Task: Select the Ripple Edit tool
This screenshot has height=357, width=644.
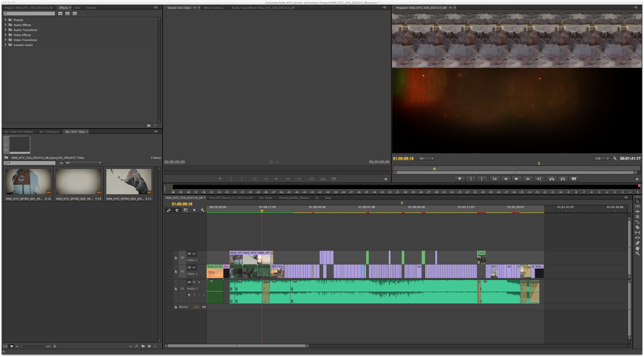Action: (x=637, y=211)
